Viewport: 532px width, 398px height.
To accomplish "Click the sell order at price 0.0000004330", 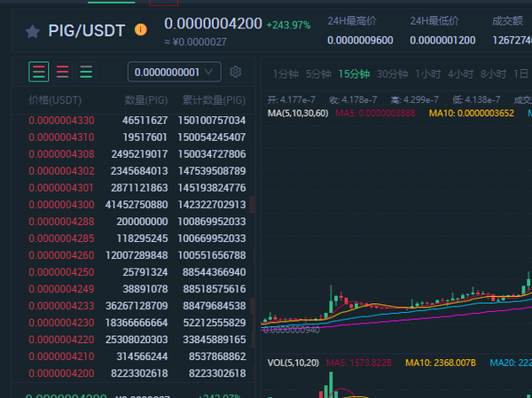I will [61, 120].
